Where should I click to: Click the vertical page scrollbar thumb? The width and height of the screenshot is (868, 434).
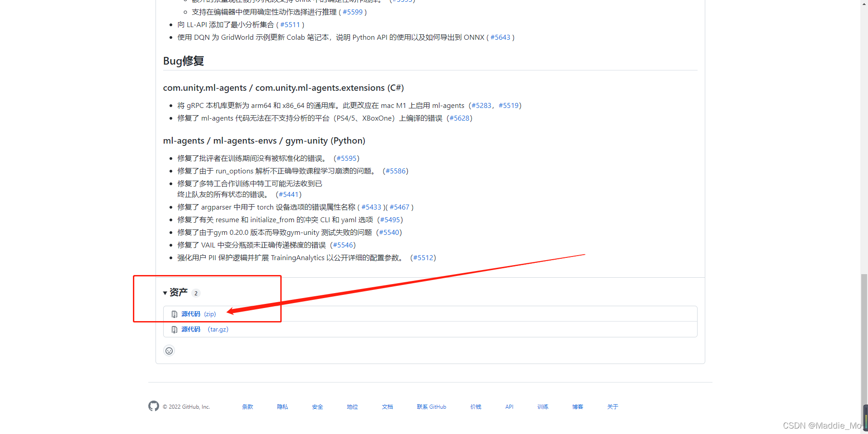click(x=864, y=352)
